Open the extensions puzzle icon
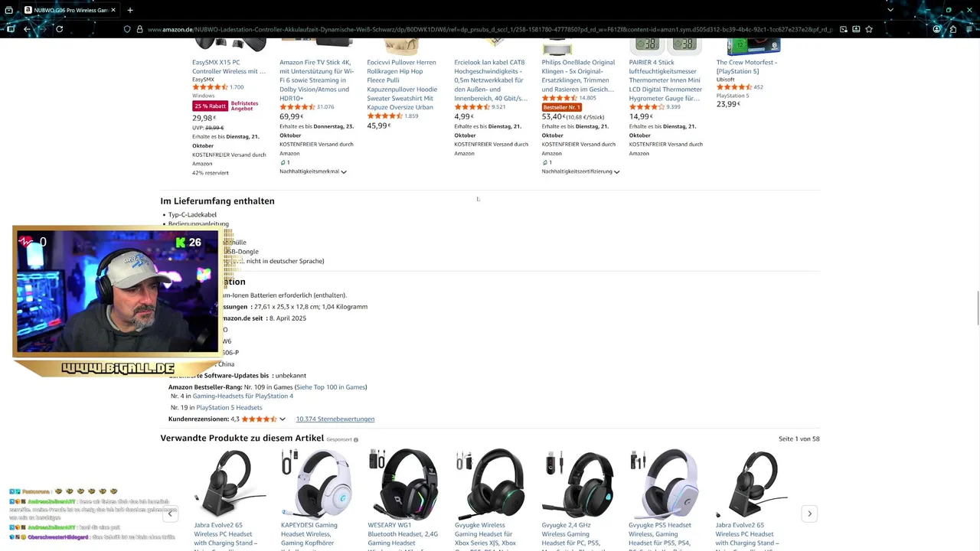Image resolution: width=980 pixels, height=551 pixels. 953,29
